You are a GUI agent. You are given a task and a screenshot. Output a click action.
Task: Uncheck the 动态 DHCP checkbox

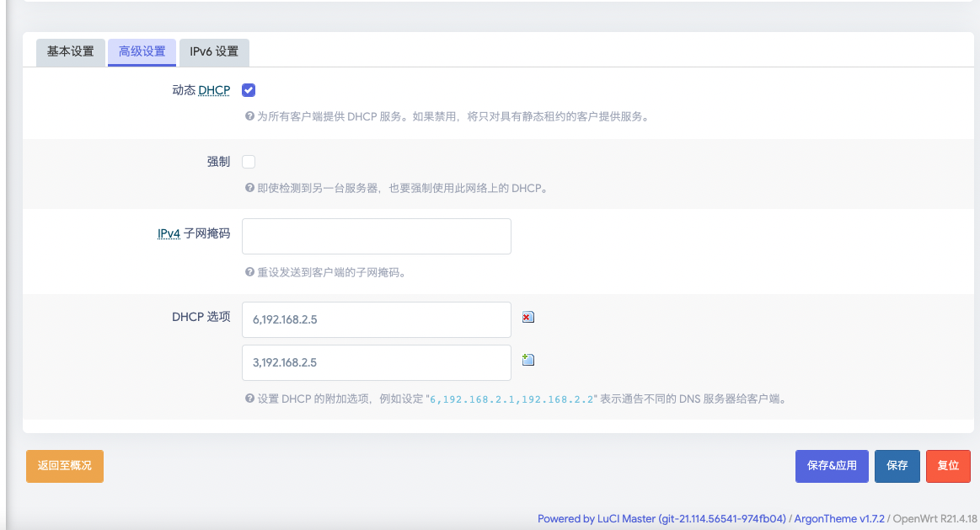249,90
